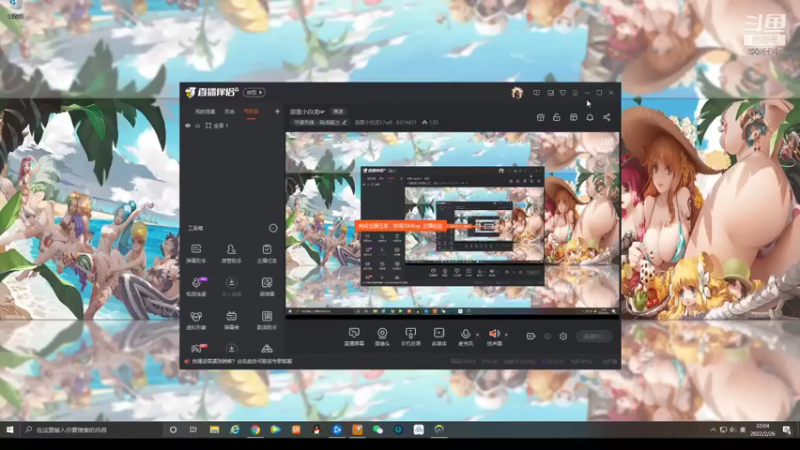This screenshot has height=450, width=800.
Task: Click the live status button at bottom right
Action: coord(594,336)
